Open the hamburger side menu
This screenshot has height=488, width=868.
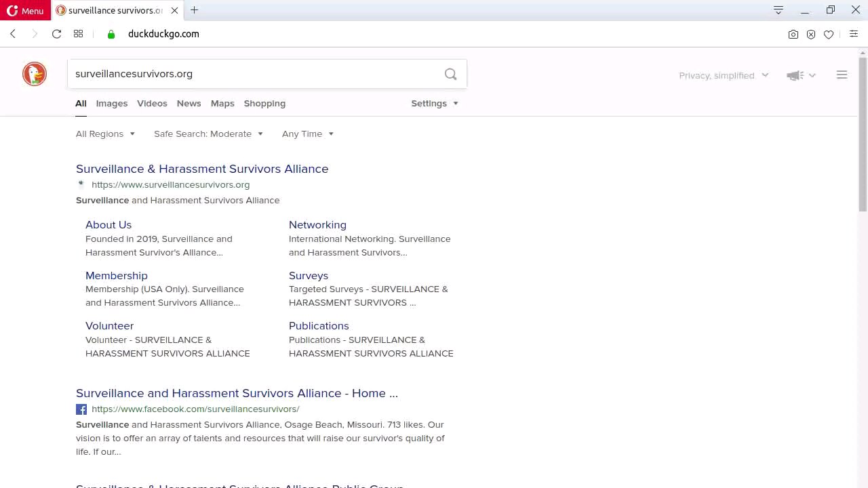tap(842, 75)
